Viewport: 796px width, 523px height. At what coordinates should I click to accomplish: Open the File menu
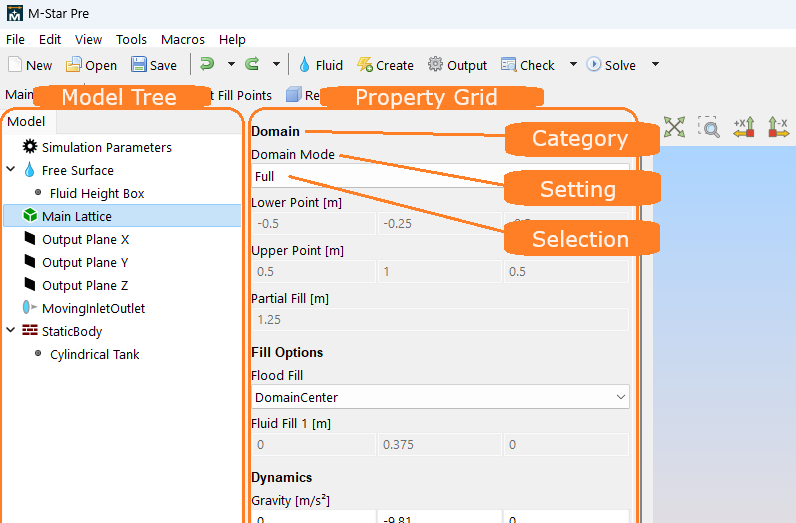click(15, 39)
